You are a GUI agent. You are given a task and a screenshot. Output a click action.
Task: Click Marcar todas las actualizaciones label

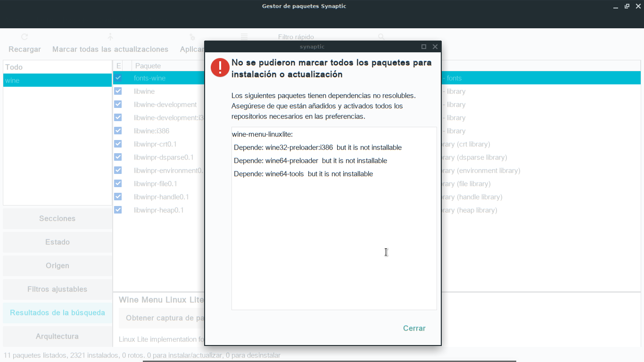110,49
